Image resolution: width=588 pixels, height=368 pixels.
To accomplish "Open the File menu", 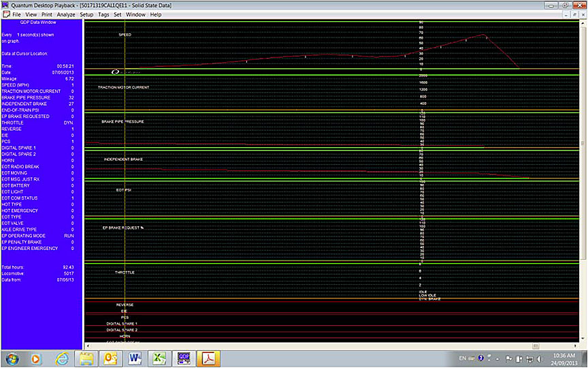I will pos(16,14).
